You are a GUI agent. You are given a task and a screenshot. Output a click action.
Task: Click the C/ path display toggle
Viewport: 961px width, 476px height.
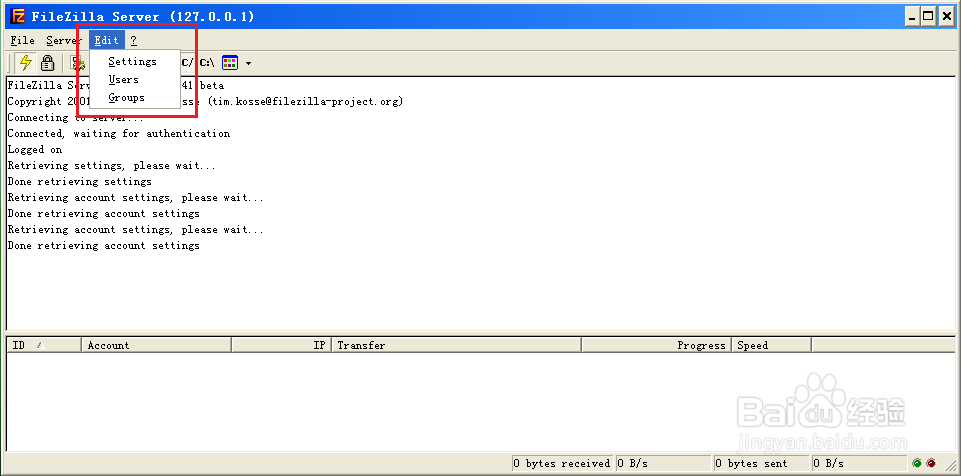tap(188, 62)
